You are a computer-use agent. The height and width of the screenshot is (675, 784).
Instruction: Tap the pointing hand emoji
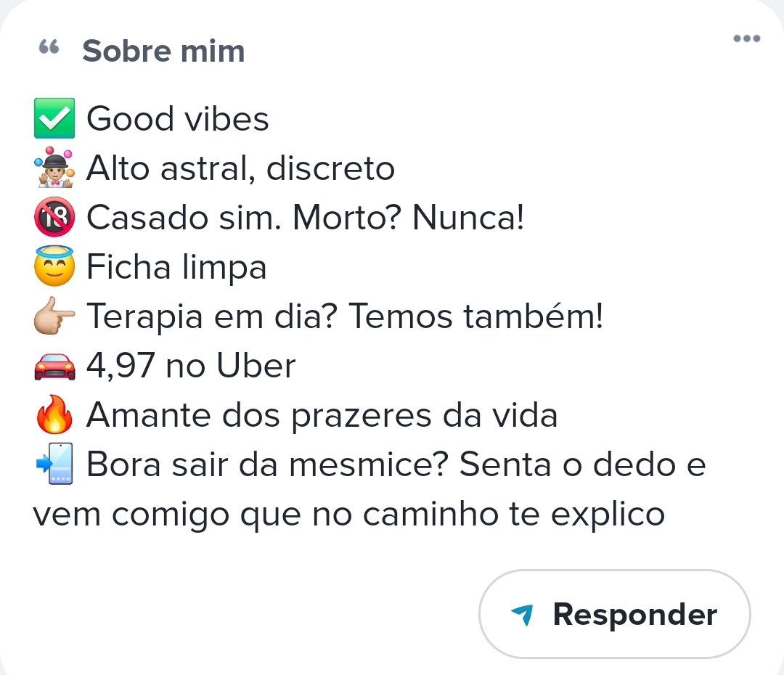pyautogui.click(x=54, y=317)
